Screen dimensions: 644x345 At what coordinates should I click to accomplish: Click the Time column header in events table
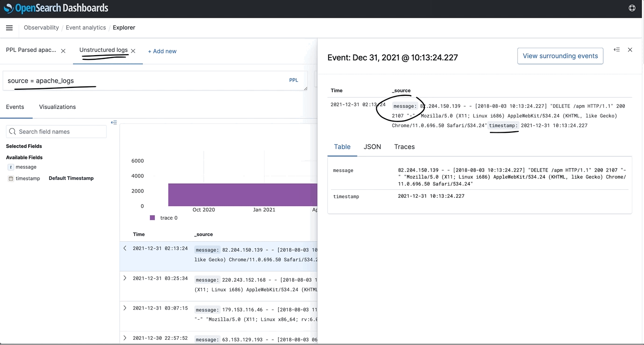click(139, 234)
